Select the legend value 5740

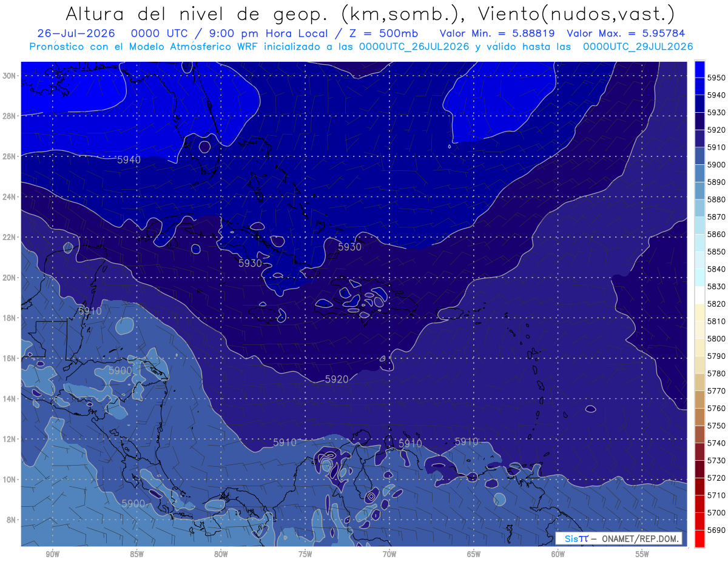[x=716, y=443]
